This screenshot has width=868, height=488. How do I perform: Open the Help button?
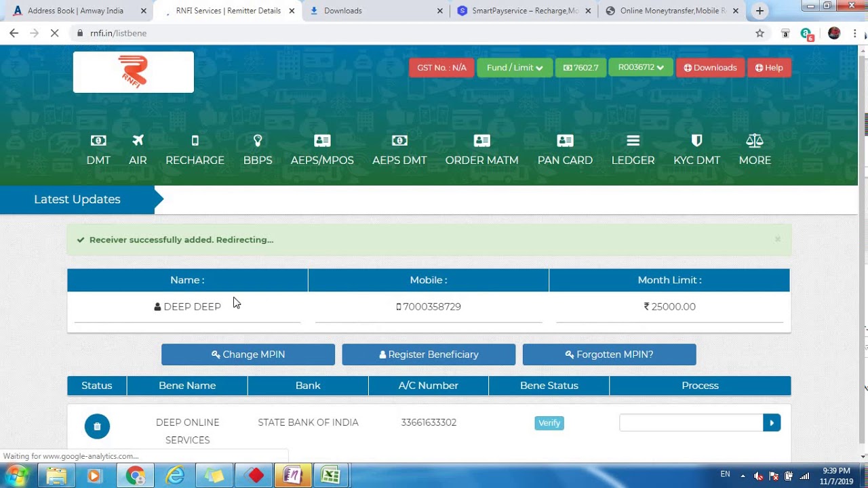point(769,68)
